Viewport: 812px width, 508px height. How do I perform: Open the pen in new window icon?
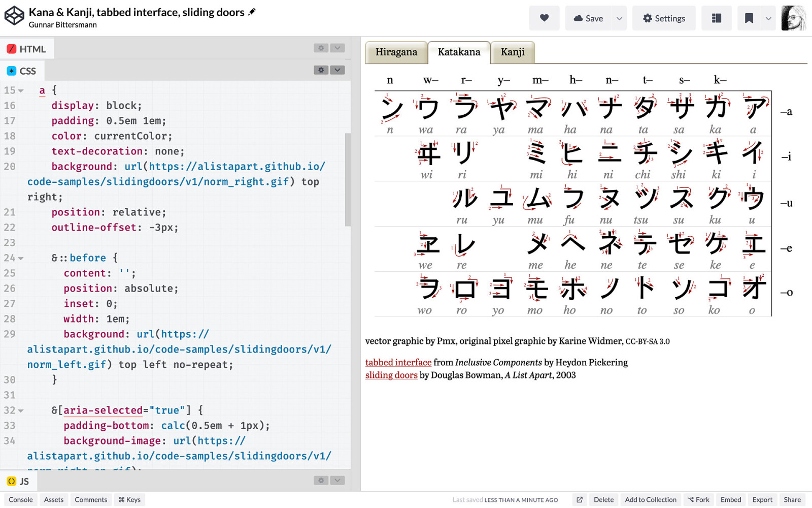579,500
